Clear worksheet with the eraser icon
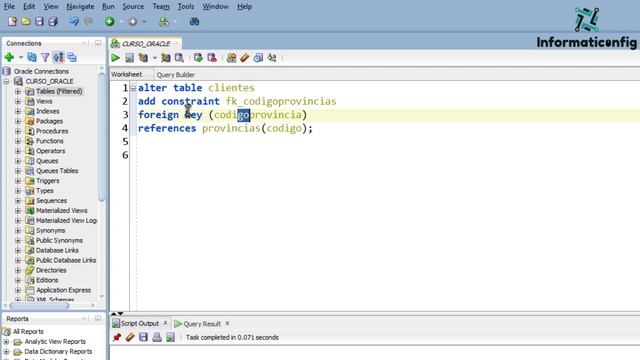This screenshot has width=640, height=360. click(x=244, y=58)
